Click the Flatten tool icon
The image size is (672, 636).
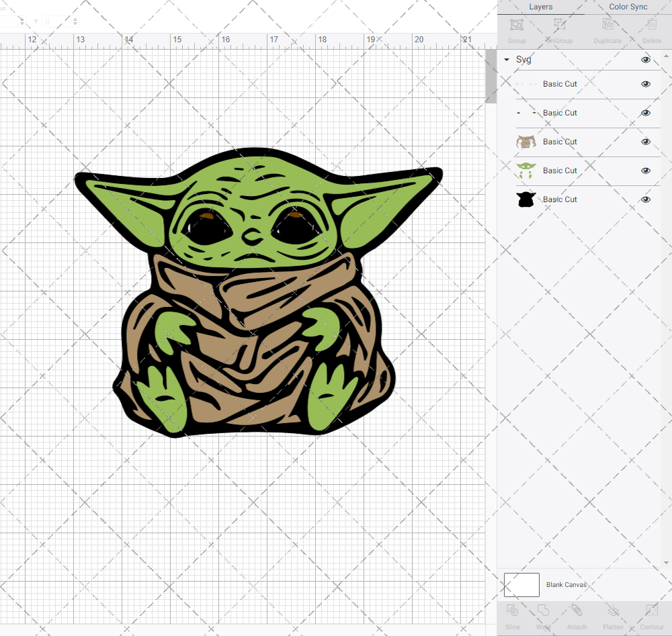click(613, 610)
